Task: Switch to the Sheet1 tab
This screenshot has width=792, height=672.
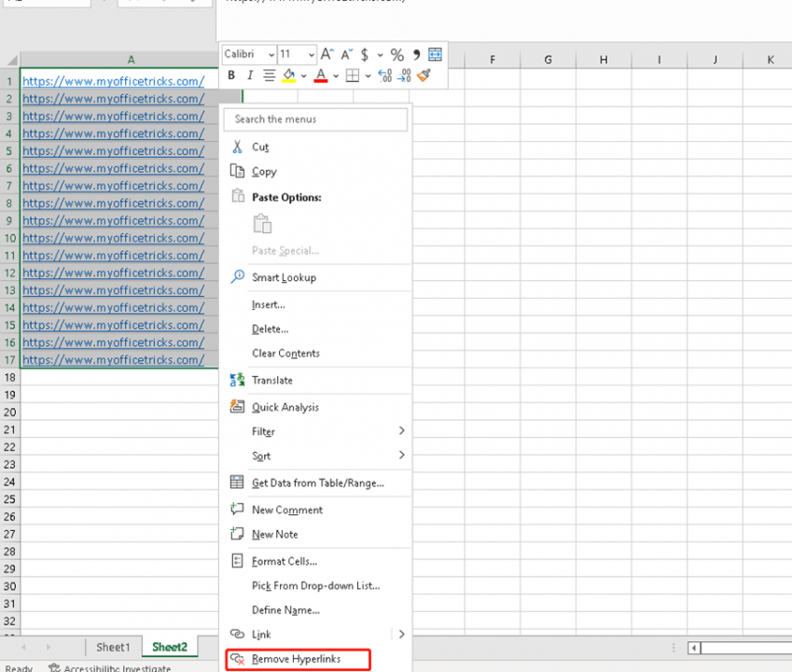Action: pos(113,646)
